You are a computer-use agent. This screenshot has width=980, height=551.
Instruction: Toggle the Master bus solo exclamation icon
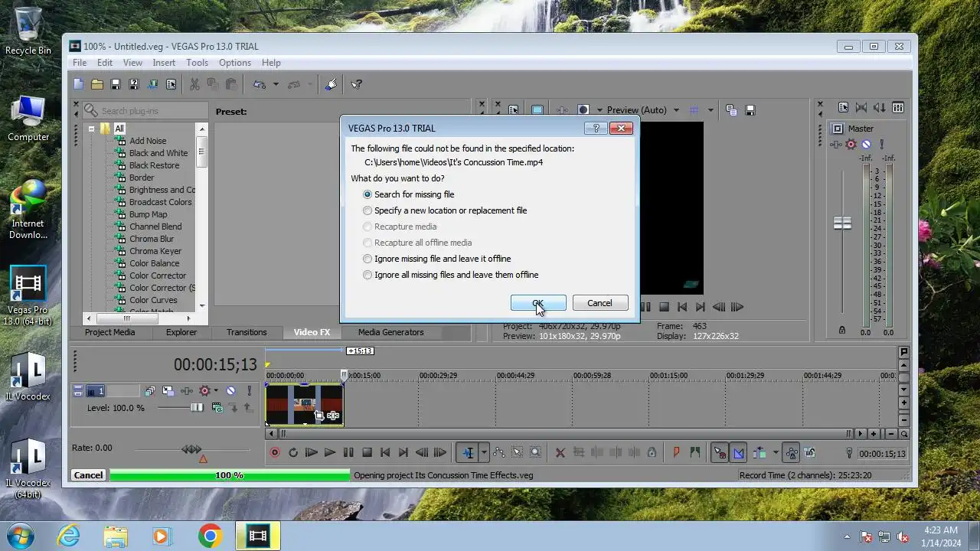pyautogui.click(x=882, y=144)
